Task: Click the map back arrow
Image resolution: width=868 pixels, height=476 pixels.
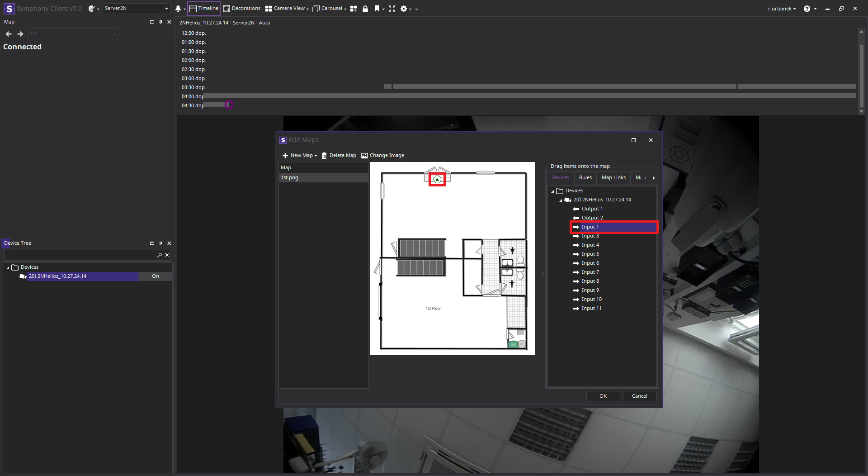Action: click(x=9, y=34)
